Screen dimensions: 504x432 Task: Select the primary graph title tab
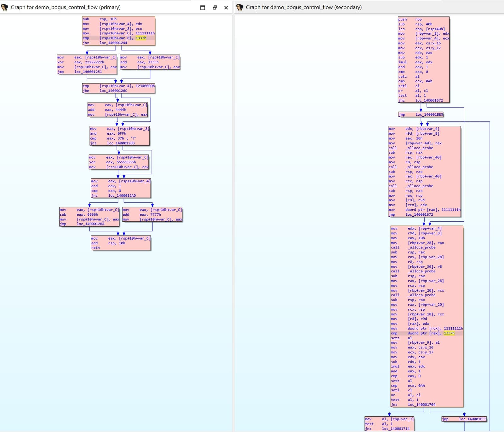[x=66, y=7]
